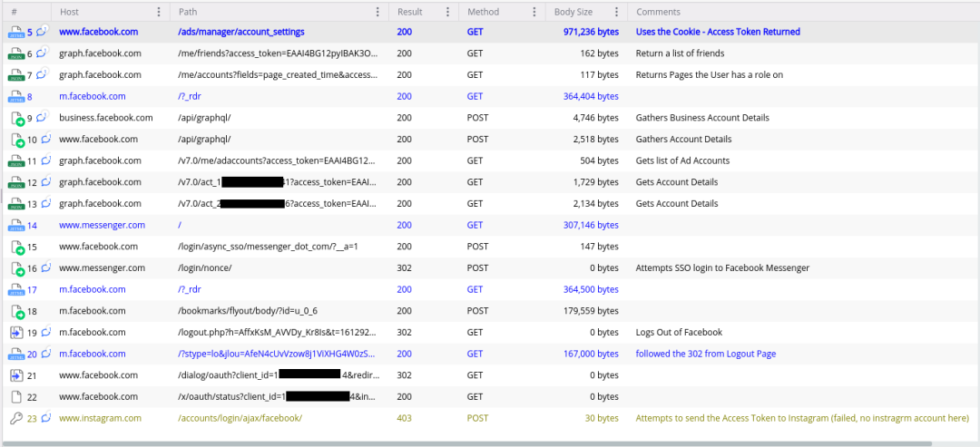Select the www.messenger.com session 14 row

490,225
